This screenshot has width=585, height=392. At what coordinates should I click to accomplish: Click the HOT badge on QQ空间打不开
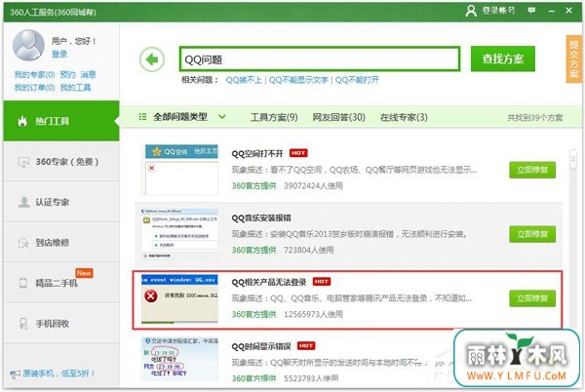298,153
